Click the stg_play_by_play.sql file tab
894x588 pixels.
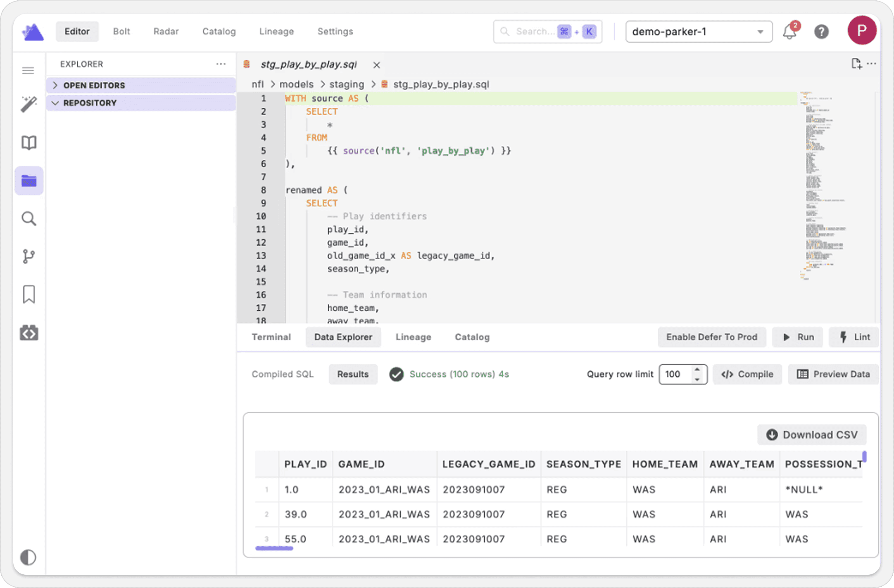pyautogui.click(x=309, y=65)
